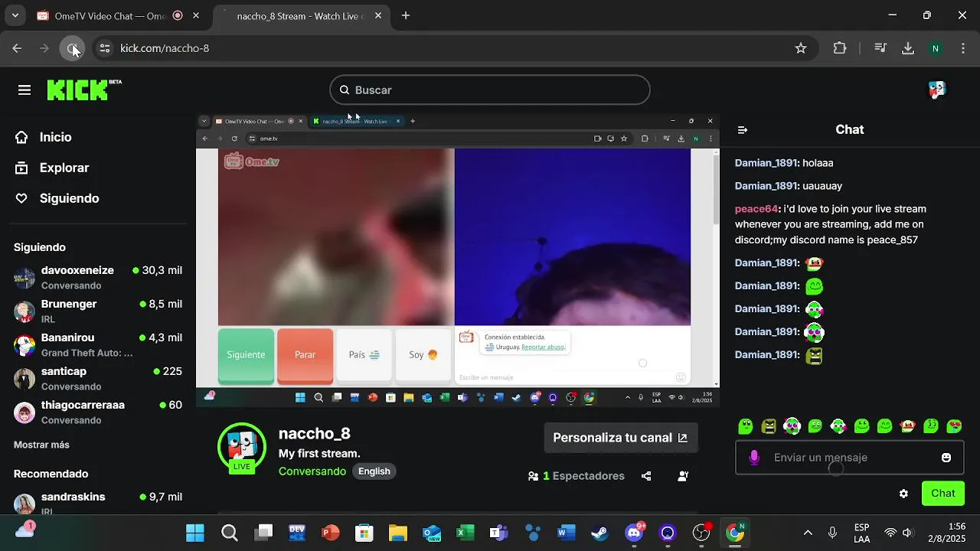Open recommended sandraskins channel
The width and height of the screenshot is (980, 551).
pyautogui.click(x=98, y=502)
